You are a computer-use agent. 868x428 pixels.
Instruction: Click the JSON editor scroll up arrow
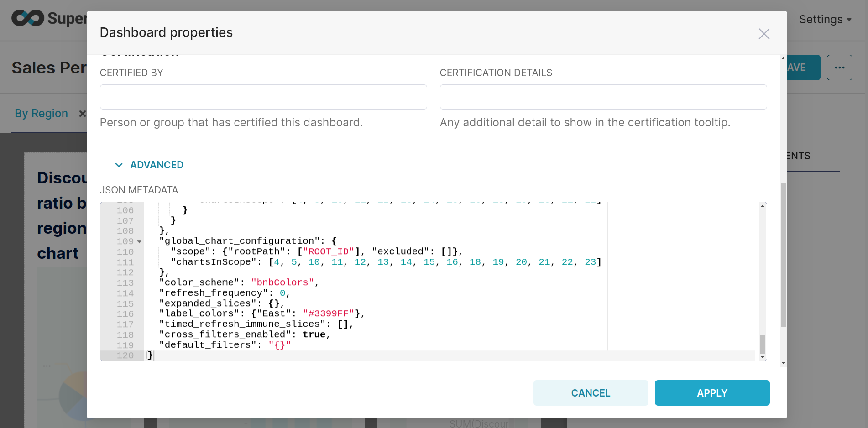pyautogui.click(x=763, y=206)
